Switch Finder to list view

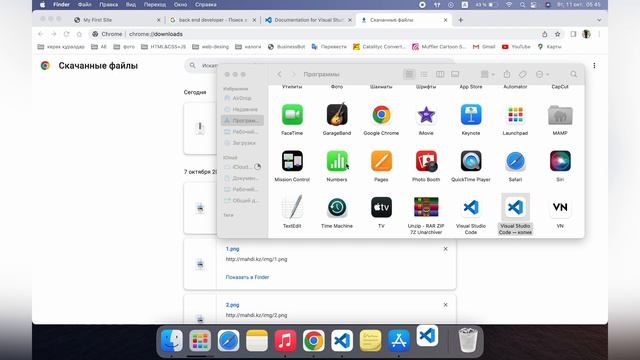(424, 74)
